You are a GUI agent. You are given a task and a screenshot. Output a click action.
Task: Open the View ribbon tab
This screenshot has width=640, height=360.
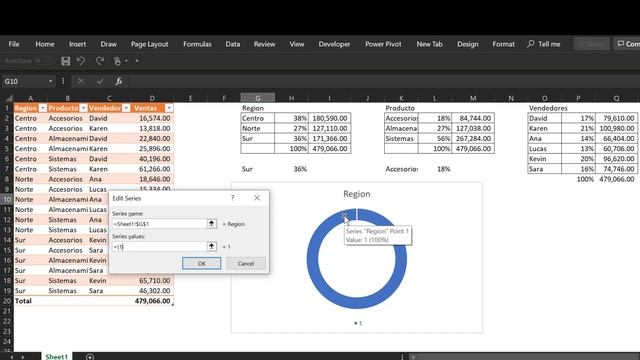297,44
